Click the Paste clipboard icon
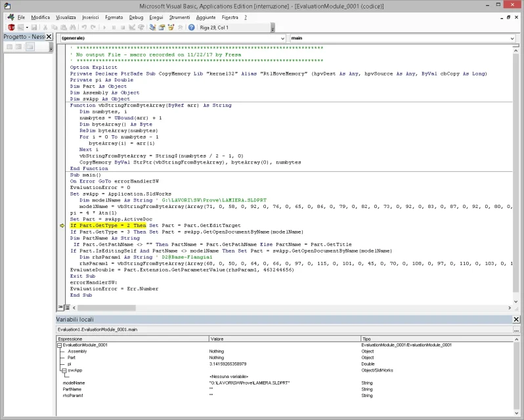The height and width of the screenshot is (420, 524). pyautogui.click(x=64, y=28)
